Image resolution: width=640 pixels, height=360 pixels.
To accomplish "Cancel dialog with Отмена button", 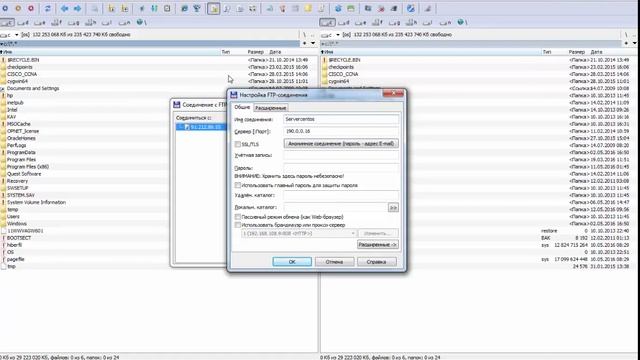I will pyautogui.click(x=334, y=262).
